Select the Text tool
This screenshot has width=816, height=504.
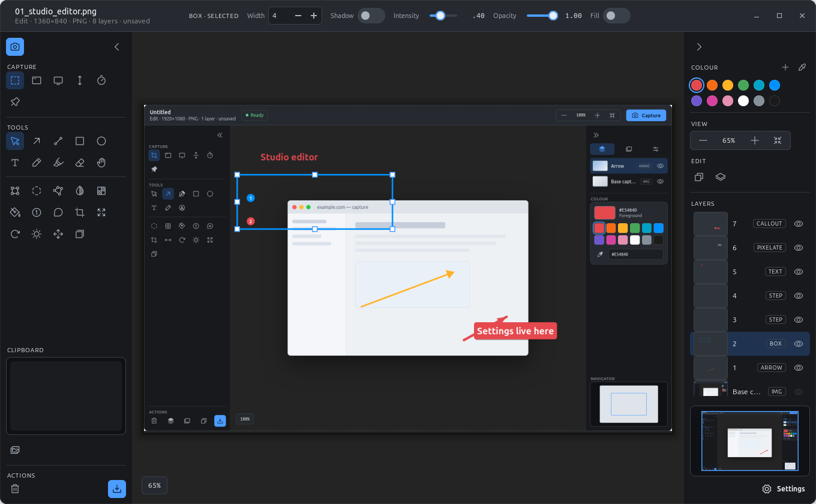(x=15, y=163)
